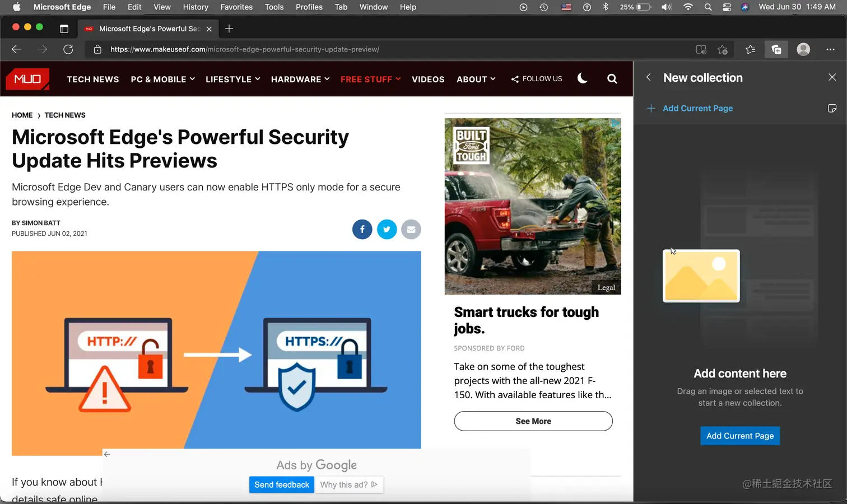Open the Tools menu
The height and width of the screenshot is (504, 847).
pyautogui.click(x=274, y=7)
